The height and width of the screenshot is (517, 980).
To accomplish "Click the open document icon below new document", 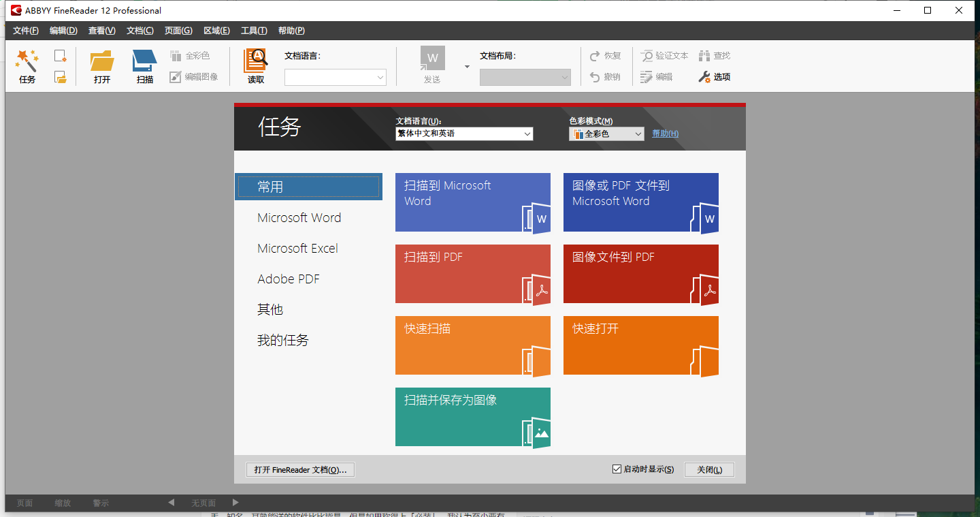I will pyautogui.click(x=61, y=77).
